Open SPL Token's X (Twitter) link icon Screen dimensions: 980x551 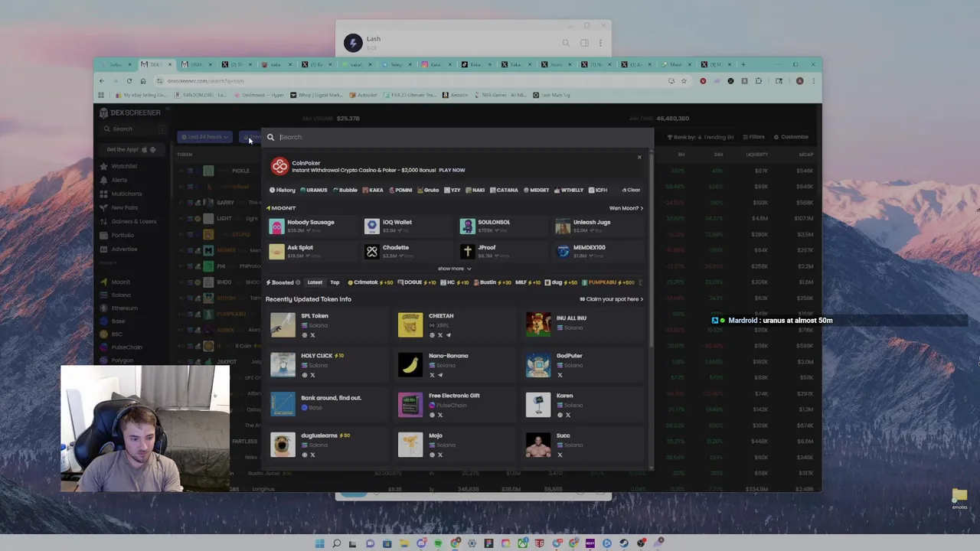312,335
